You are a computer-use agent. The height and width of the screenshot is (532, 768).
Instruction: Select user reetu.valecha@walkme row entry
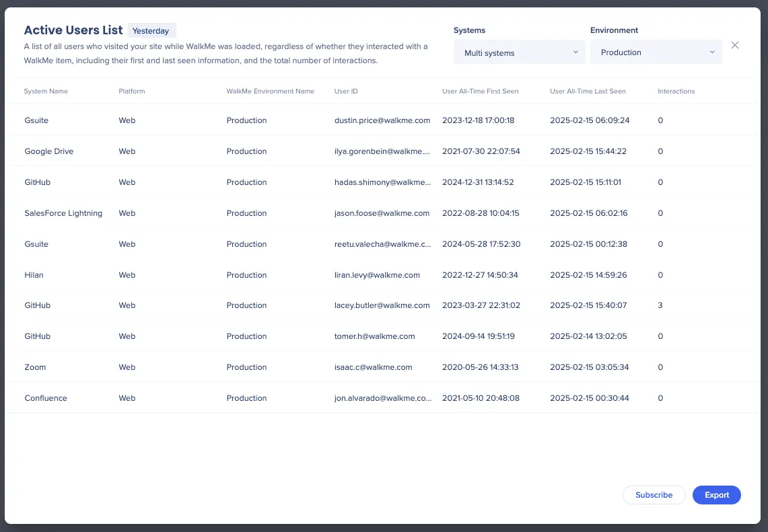(382, 243)
